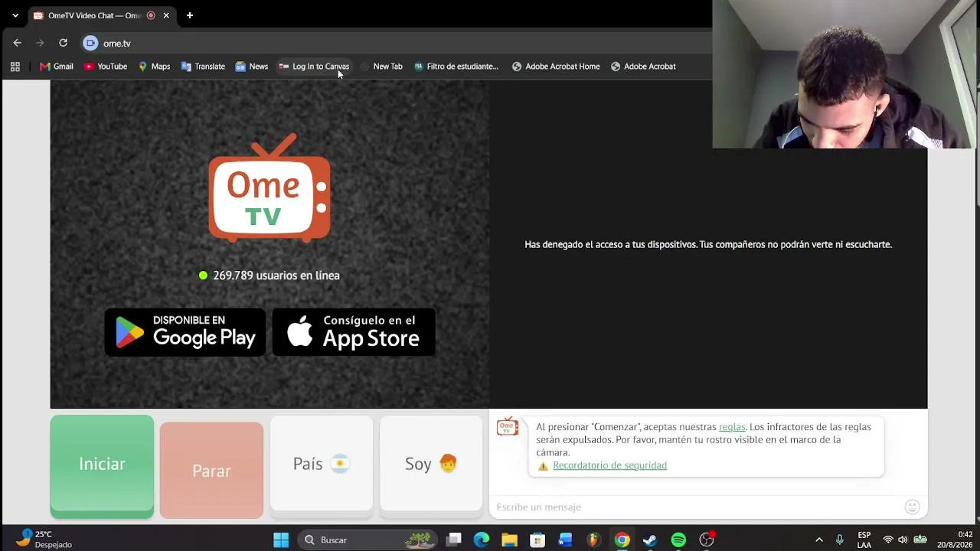Open the Recordatorio de seguridad link
This screenshot has height=551, width=980.
click(x=609, y=465)
